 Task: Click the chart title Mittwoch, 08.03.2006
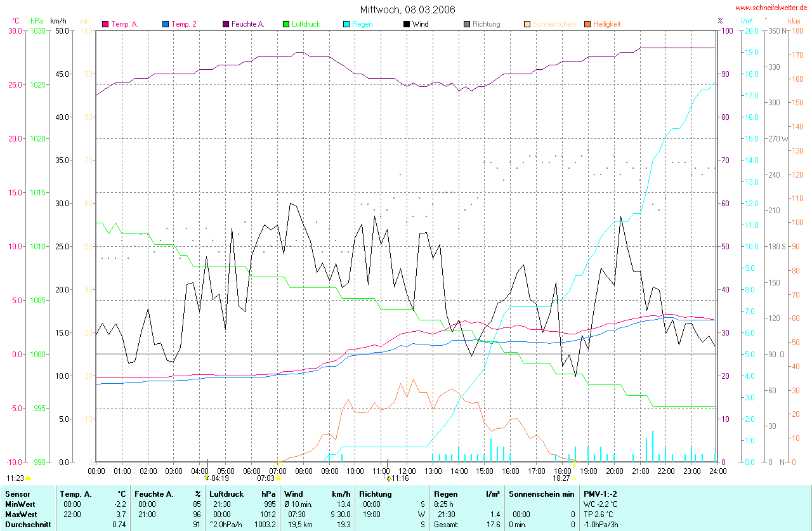[407, 10]
